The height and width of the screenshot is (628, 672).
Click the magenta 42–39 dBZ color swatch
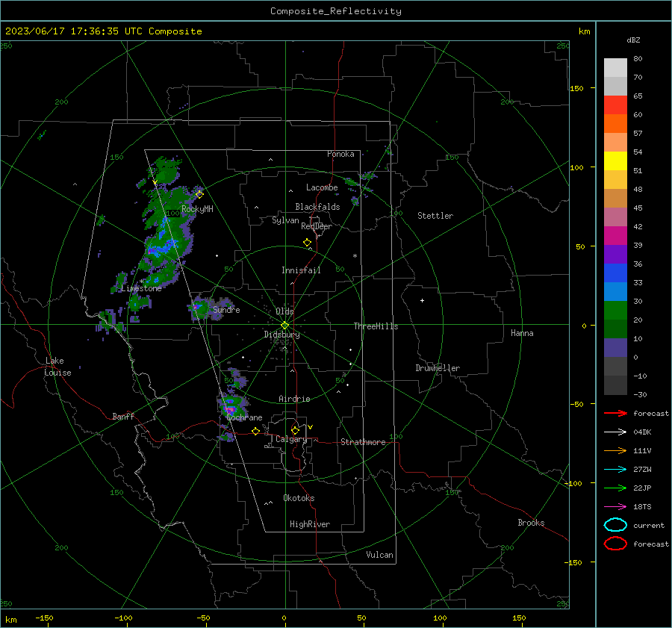point(615,236)
